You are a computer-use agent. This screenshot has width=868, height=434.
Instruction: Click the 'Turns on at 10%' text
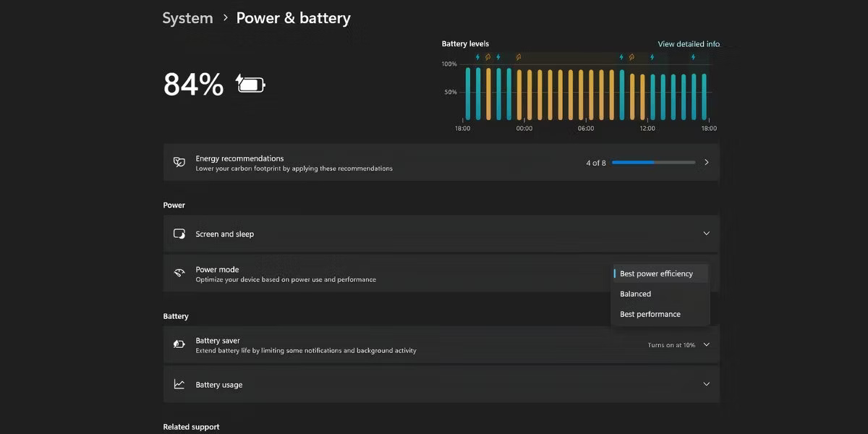pyautogui.click(x=671, y=345)
